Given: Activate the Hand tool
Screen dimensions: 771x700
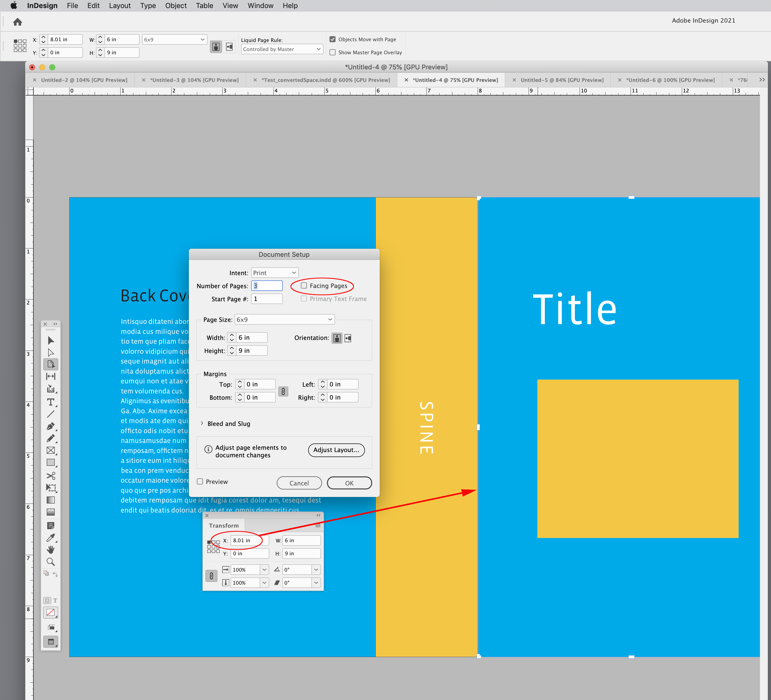Looking at the screenshot, I should 51,550.
